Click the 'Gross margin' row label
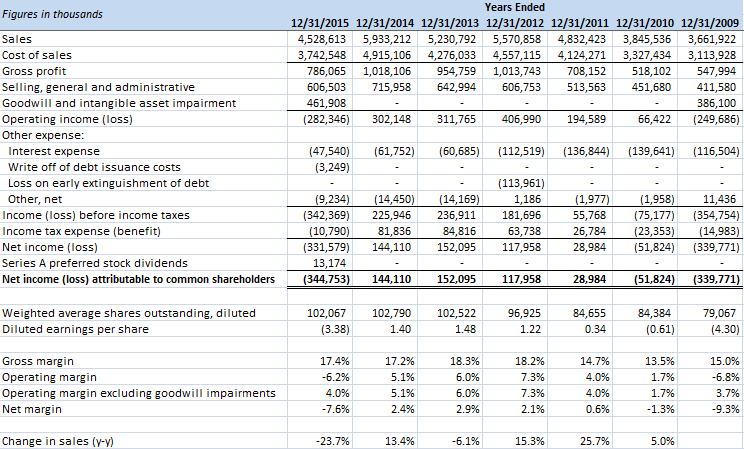 point(38,361)
